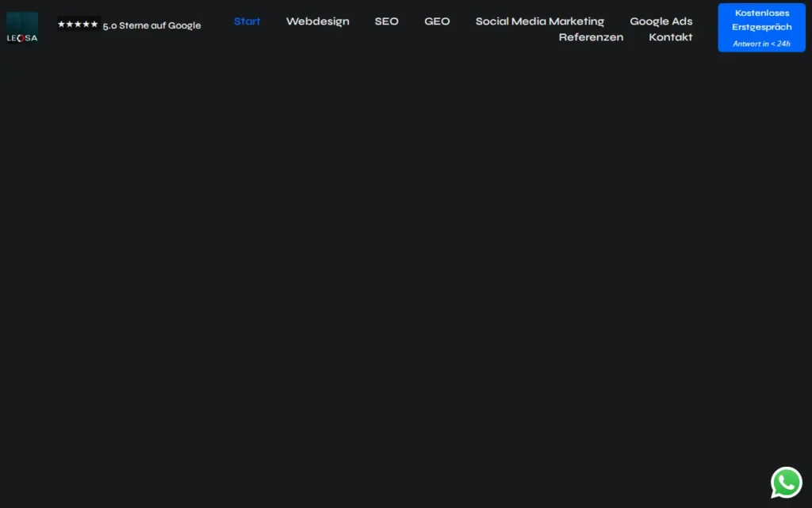Image resolution: width=812 pixels, height=508 pixels.
Task: Open the '5.0 Sterne auf Google' link
Action: 151,25
